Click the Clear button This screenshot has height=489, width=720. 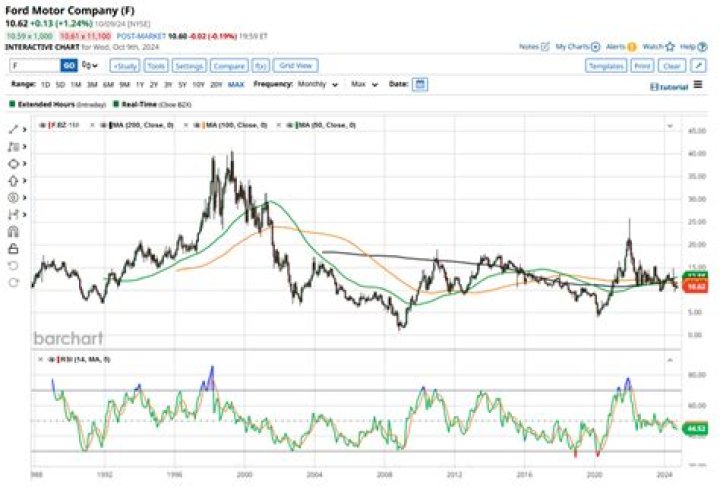click(672, 66)
